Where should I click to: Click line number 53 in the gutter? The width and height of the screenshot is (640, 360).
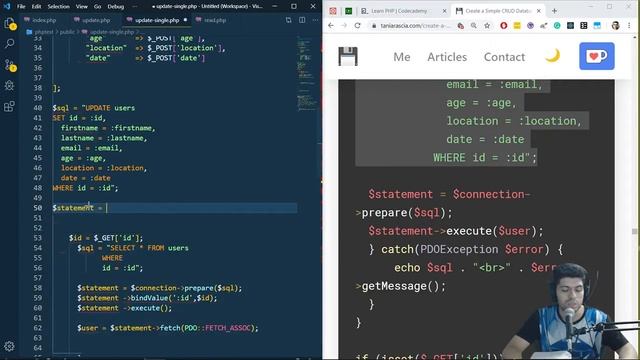[x=38, y=238]
